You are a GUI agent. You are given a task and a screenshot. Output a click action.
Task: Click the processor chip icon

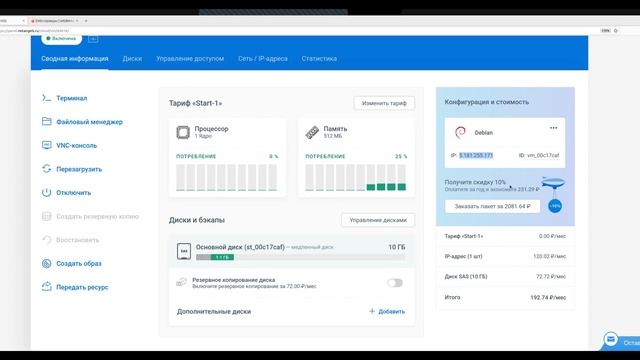click(183, 132)
